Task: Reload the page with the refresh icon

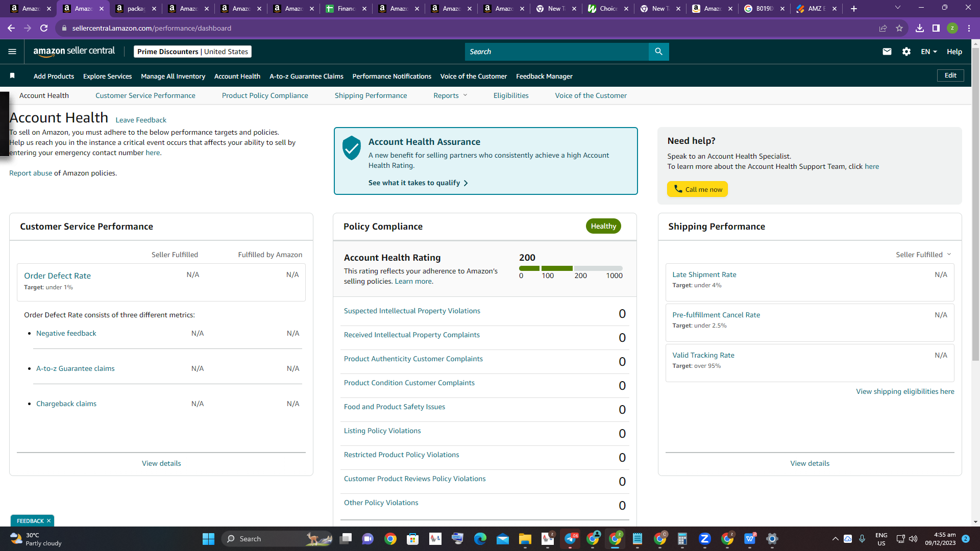Action: point(44,28)
